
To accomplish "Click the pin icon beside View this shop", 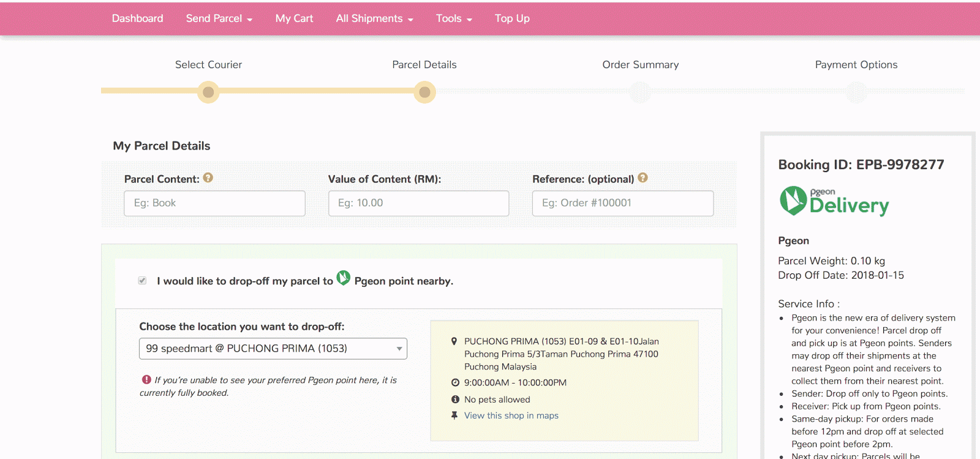I will (x=454, y=415).
